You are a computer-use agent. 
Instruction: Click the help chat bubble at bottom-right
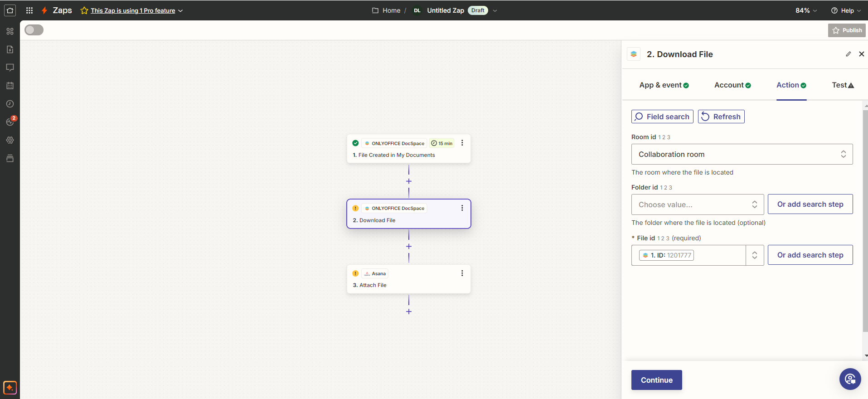[x=850, y=379]
